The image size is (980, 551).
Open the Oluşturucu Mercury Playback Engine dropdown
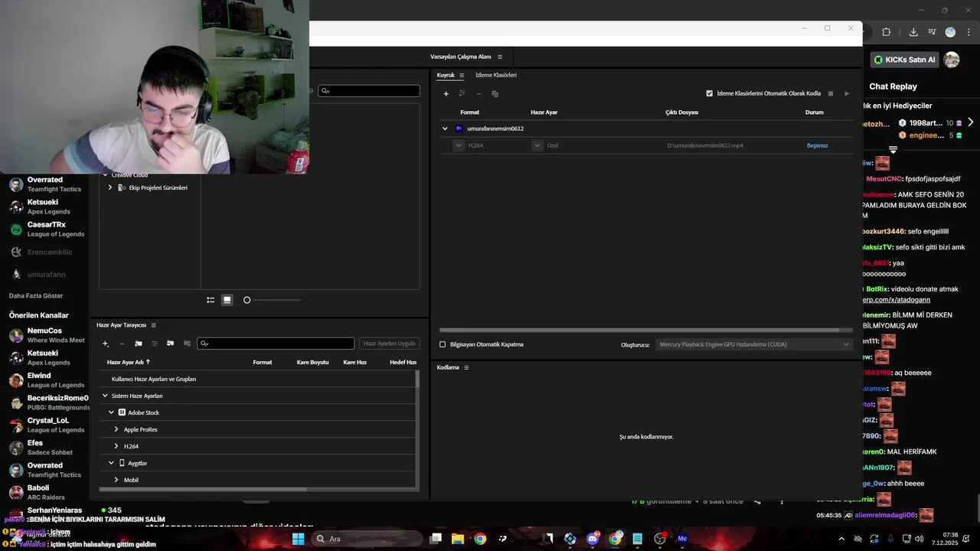coord(754,344)
